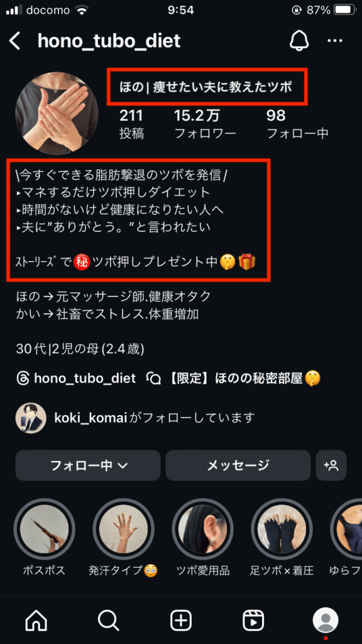Open the Reels tab icon
The width and height of the screenshot is (362, 644).
253,619
